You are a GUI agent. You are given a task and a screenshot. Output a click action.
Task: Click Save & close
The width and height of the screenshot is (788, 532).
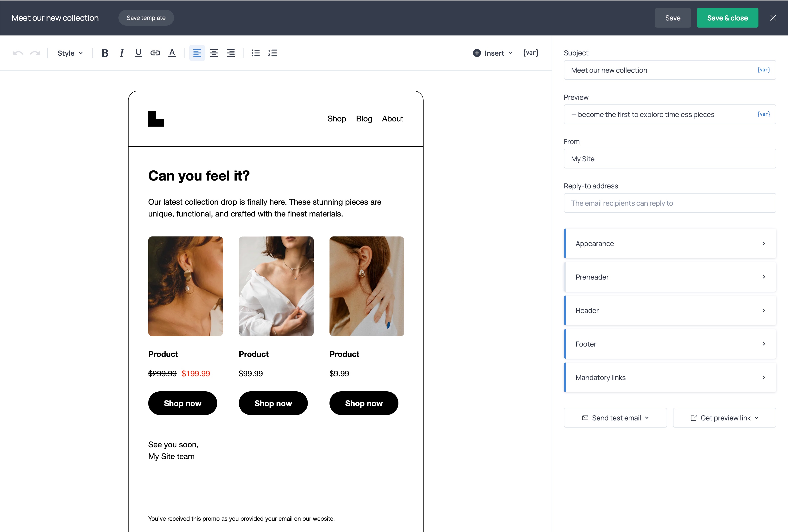[x=727, y=18]
